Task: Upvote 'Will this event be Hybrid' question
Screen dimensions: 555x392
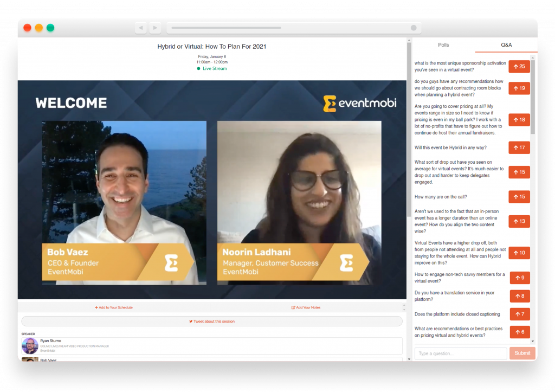Action: pyautogui.click(x=519, y=147)
